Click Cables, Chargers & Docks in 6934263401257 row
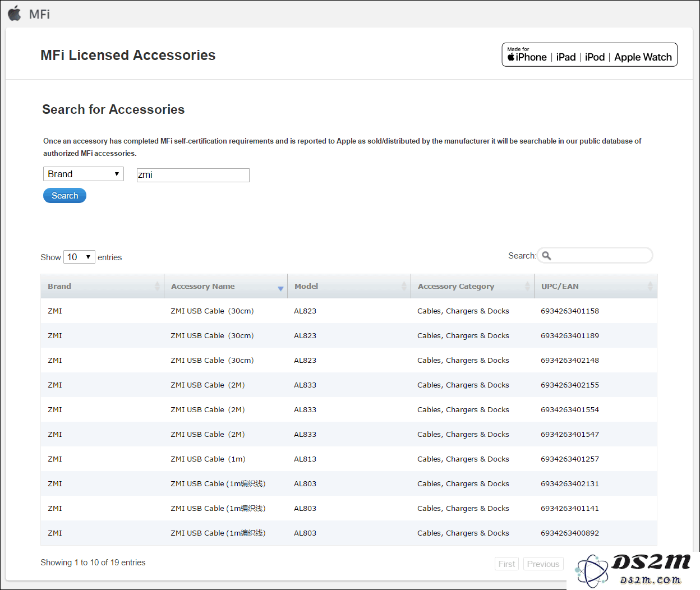The height and width of the screenshot is (590, 700). (x=463, y=459)
